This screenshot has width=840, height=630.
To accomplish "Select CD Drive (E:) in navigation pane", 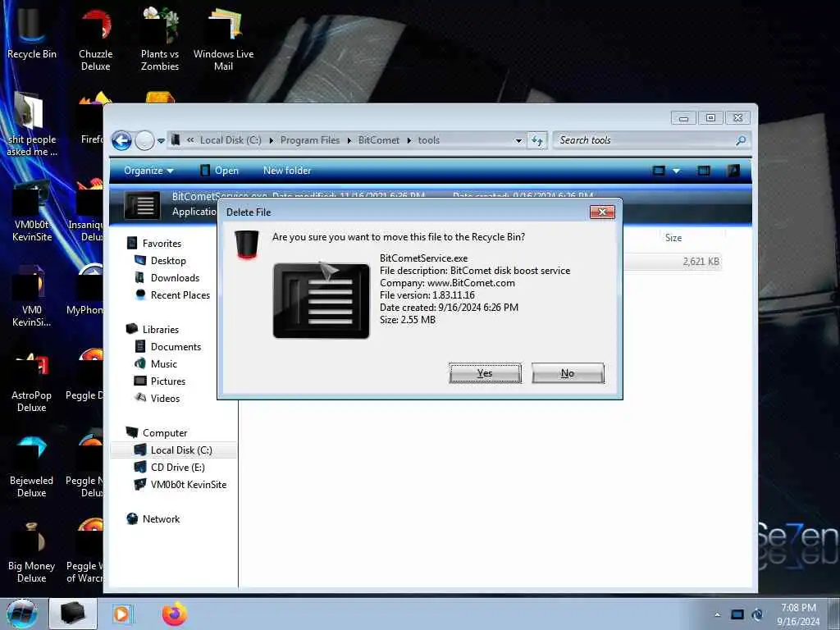I will coord(178,467).
